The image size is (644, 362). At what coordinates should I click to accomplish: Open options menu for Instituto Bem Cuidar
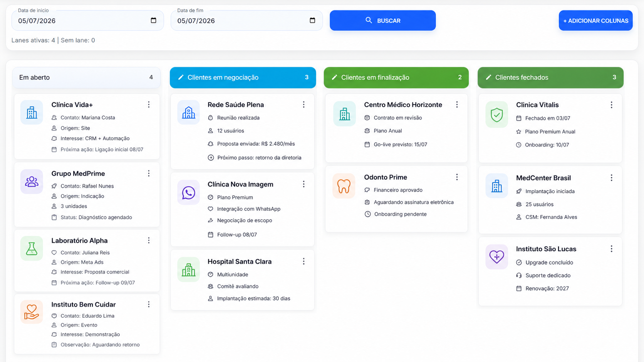(x=149, y=304)
